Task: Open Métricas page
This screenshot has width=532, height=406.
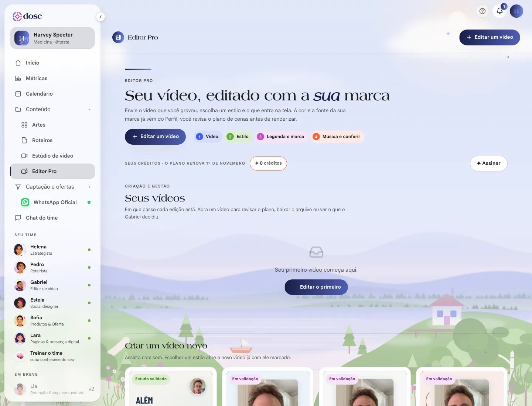Action: pyautogui.click(x=52, y=78)
